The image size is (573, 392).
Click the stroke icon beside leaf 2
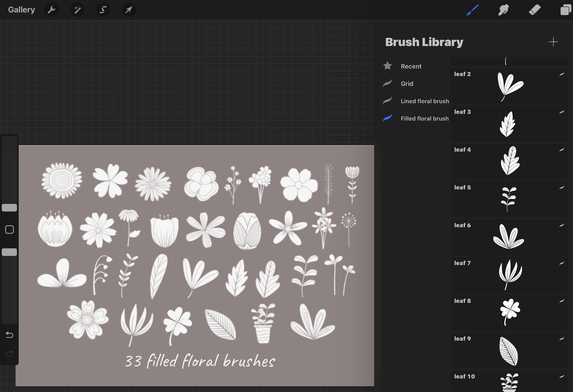tap(562, 74)
